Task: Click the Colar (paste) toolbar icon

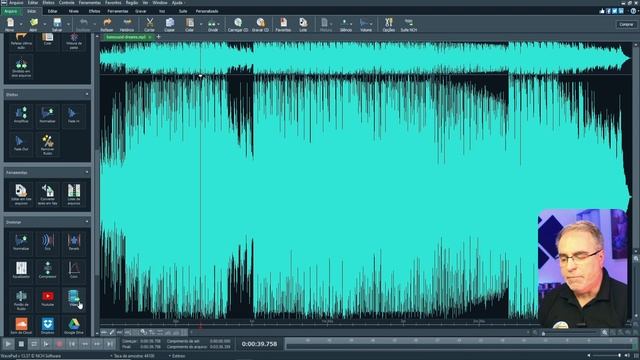Action: [189, 23]
